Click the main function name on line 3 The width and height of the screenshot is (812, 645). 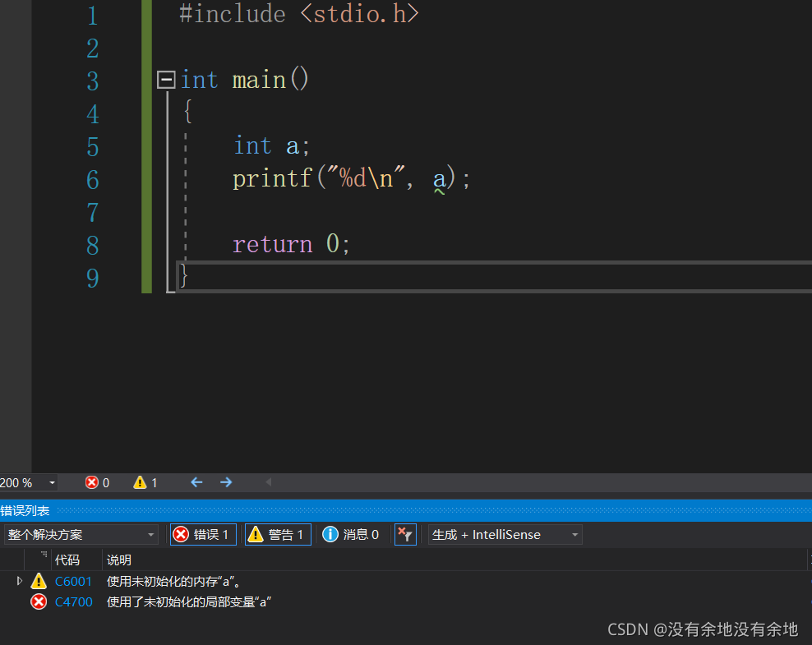[259, 81]
